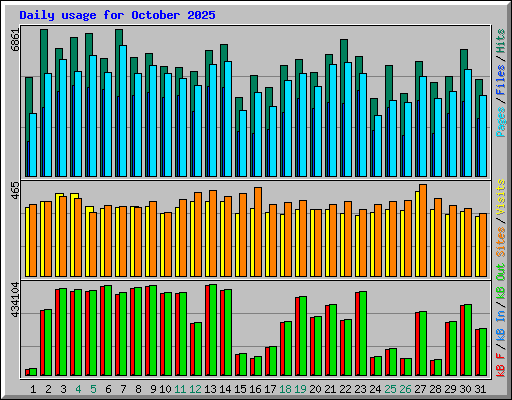Click the 465 y-axis value

pyautogui.click(x=15, y=191)
